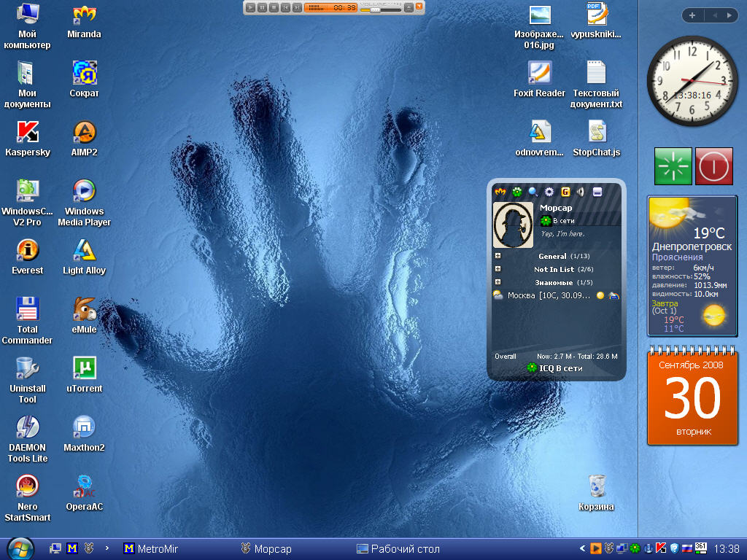Click 'ICQ В сети' status bar in Miranda
This screenshot has height=560, width=747.
(x=555, y=368)
